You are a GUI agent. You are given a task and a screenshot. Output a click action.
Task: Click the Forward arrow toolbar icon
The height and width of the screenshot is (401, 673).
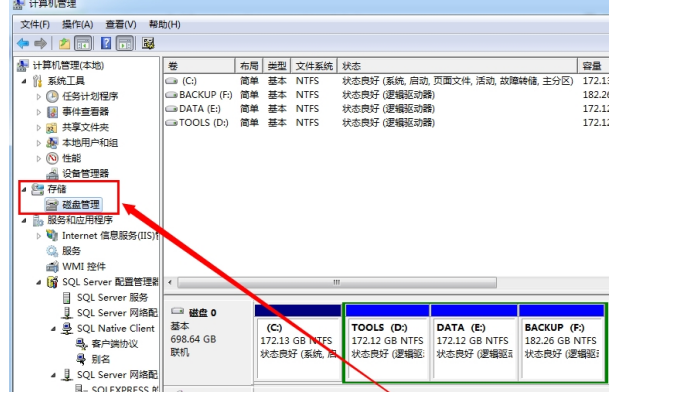click(40, 43)
